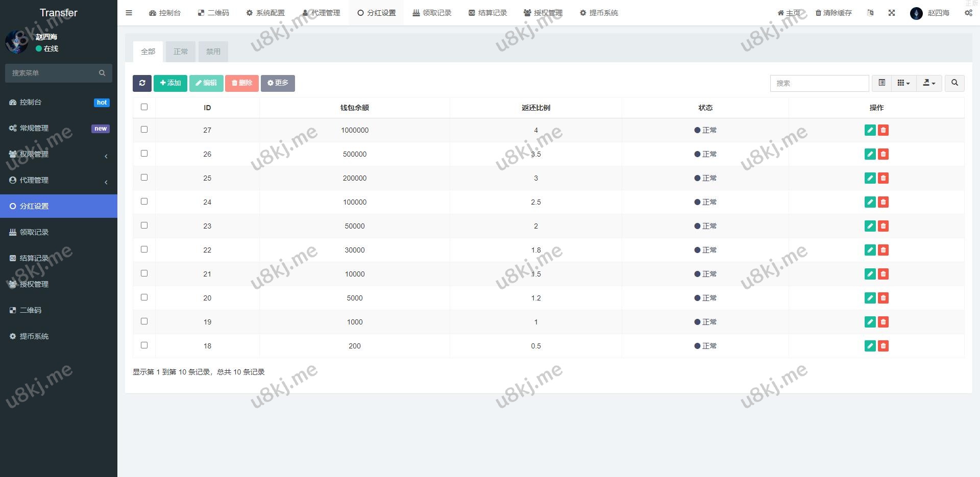
Task: Click the magnifier search button right of toolbar
Action: point(954,83)
